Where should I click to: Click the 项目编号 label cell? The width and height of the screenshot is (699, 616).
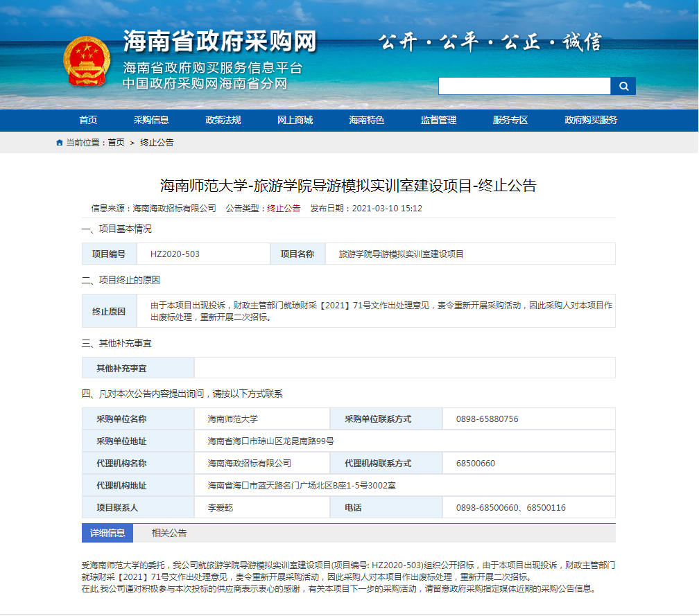[110, 254]
